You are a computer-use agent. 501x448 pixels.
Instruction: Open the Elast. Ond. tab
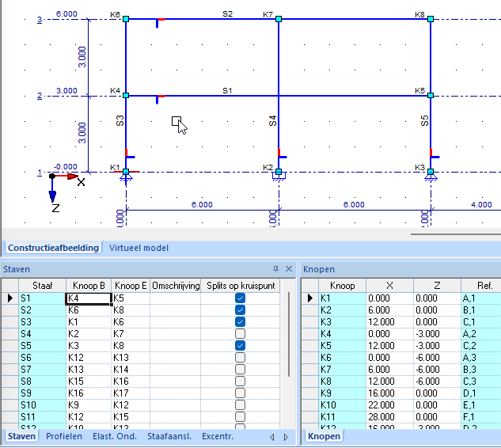[115, 436]
